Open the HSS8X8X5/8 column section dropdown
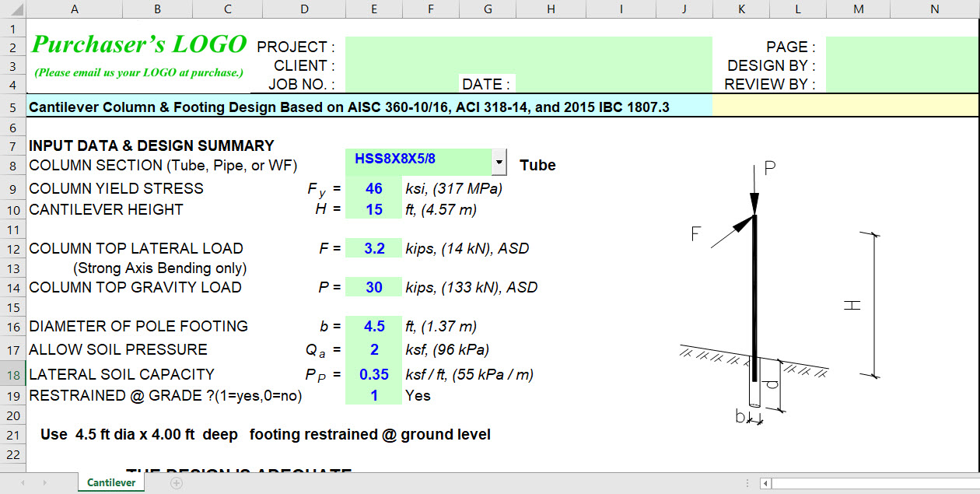 [501, 162]
